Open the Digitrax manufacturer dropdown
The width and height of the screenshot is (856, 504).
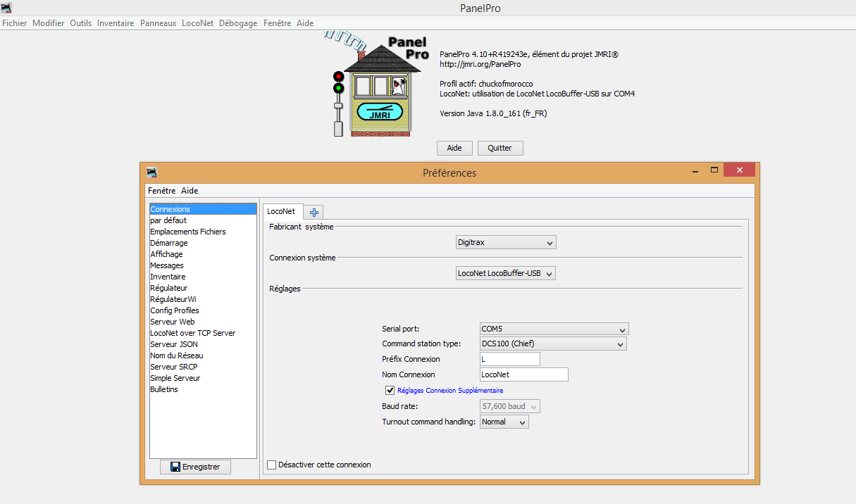click(x=506, y=242)
